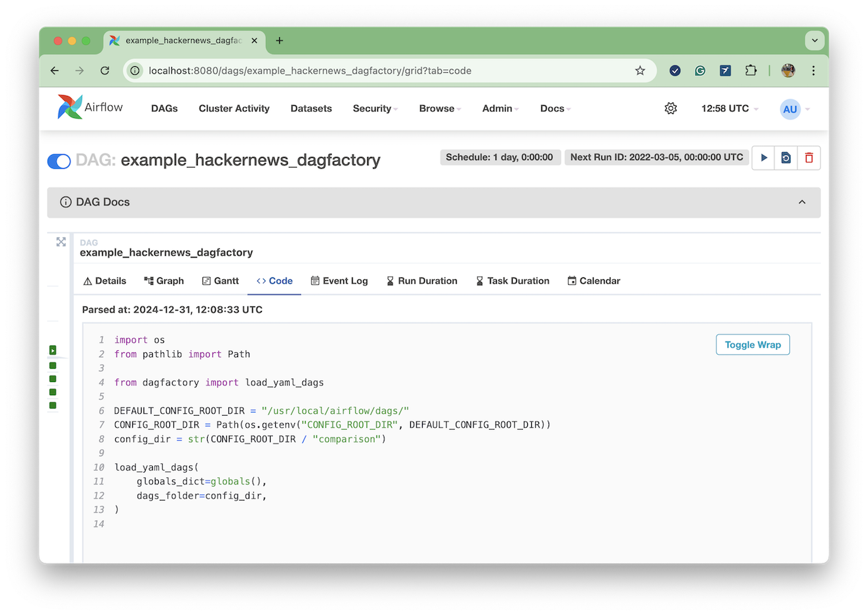Viewport: 868px width, 615px height.
Task: Open the Datasets page link
Action: pyautogui.click(x=311, y=109)
